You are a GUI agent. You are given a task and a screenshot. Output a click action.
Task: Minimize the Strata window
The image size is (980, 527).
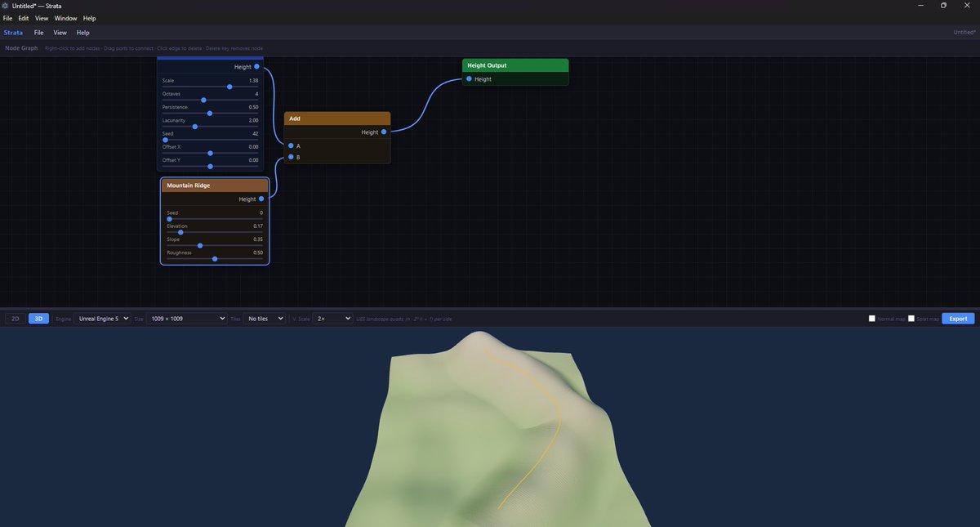(x=920, y=6)
